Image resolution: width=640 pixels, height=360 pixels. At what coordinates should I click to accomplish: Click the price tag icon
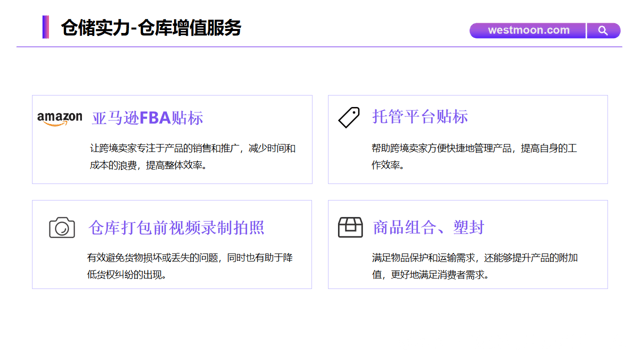[349, 118]
